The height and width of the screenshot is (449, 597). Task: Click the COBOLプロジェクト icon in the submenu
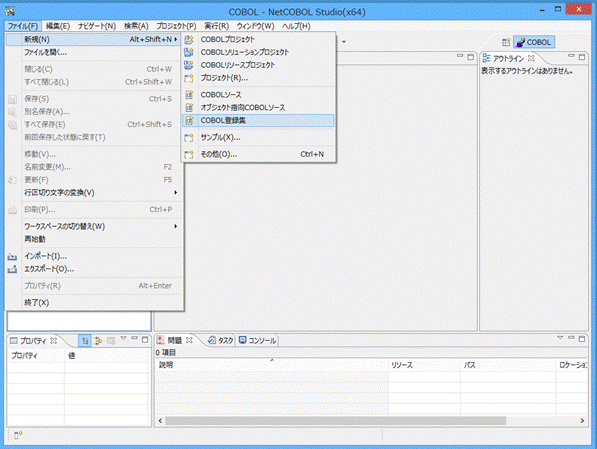tap(189, 39)
